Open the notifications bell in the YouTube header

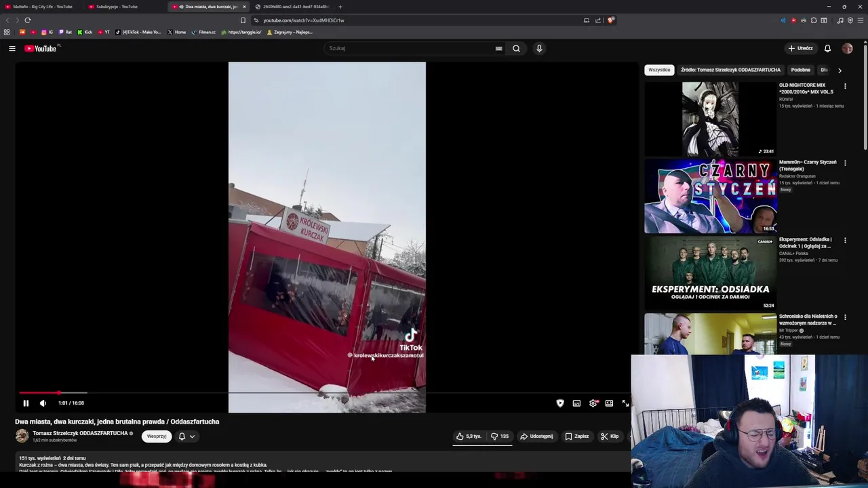827,48
